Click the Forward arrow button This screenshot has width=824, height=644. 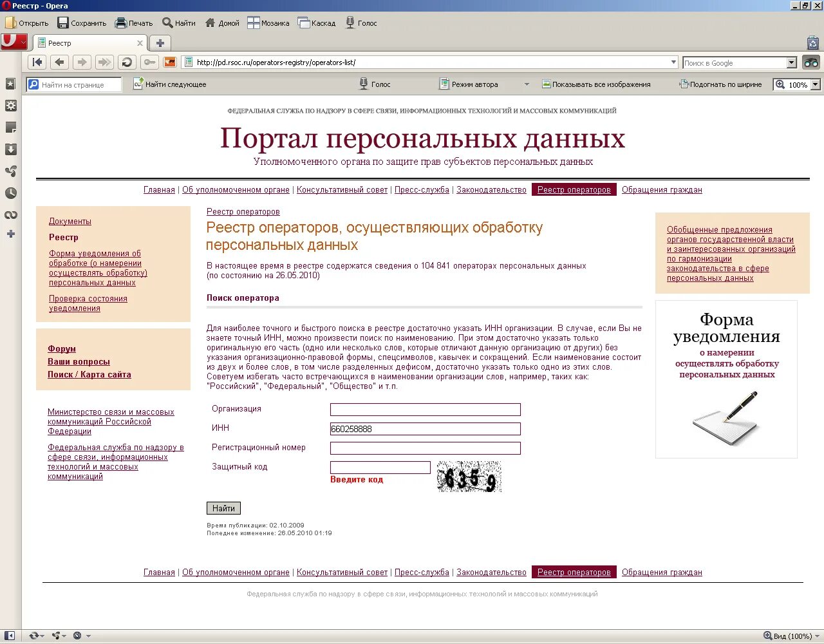82,62
